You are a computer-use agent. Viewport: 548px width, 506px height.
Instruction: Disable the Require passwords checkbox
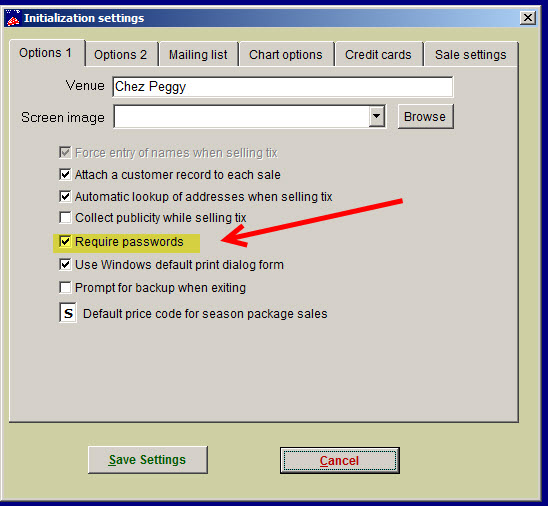(65, 241)
